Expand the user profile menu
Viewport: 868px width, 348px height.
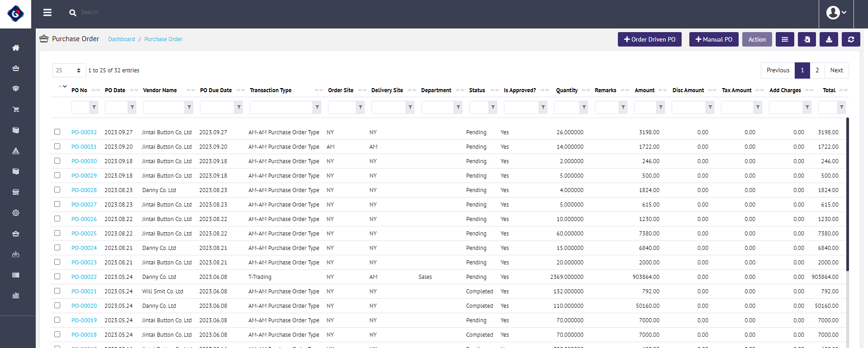point(836,13)
